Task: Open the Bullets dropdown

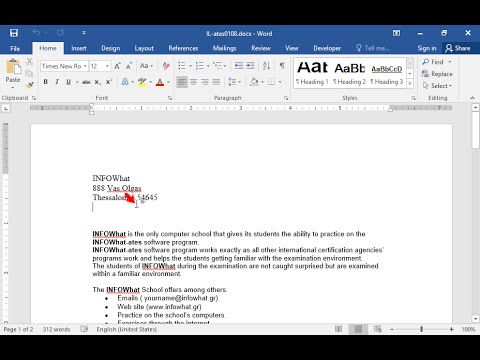Action: tap(191, 66)
